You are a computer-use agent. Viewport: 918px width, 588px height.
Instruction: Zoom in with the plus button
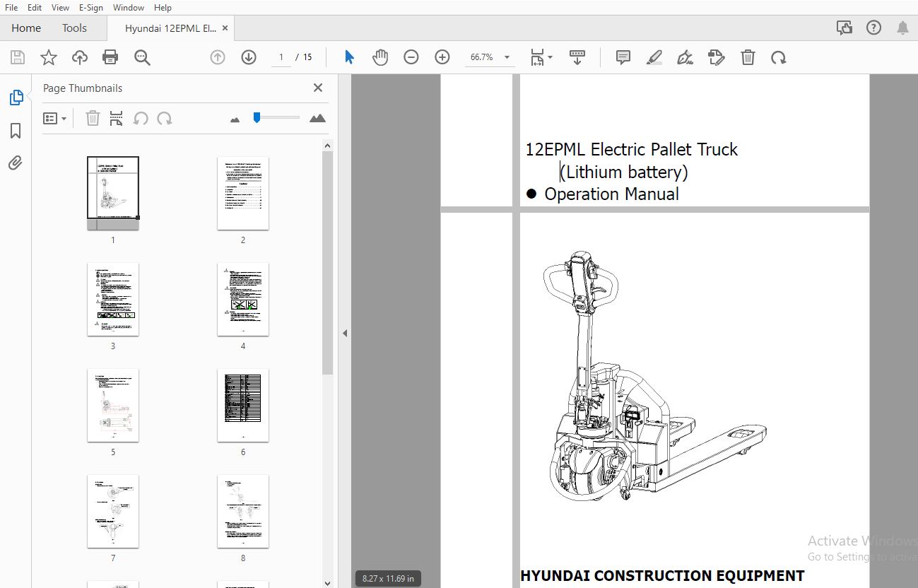click(x=442, y=57)
